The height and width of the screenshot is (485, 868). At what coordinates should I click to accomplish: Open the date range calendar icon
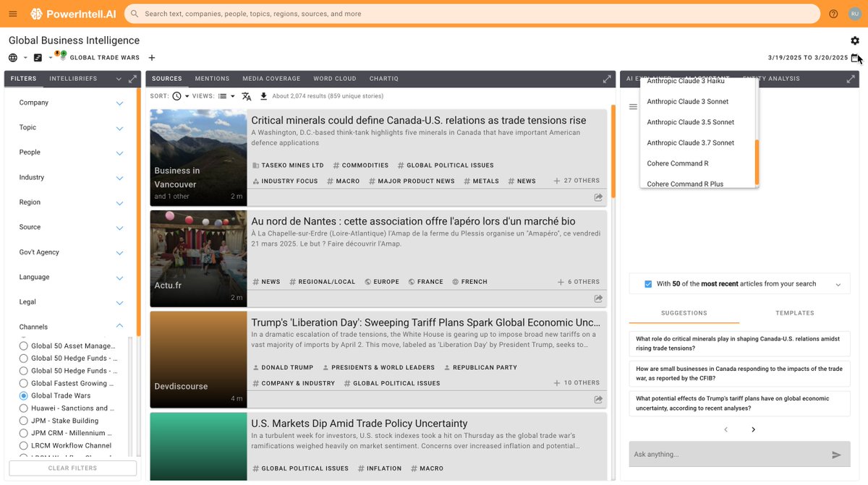click(855, 58)
